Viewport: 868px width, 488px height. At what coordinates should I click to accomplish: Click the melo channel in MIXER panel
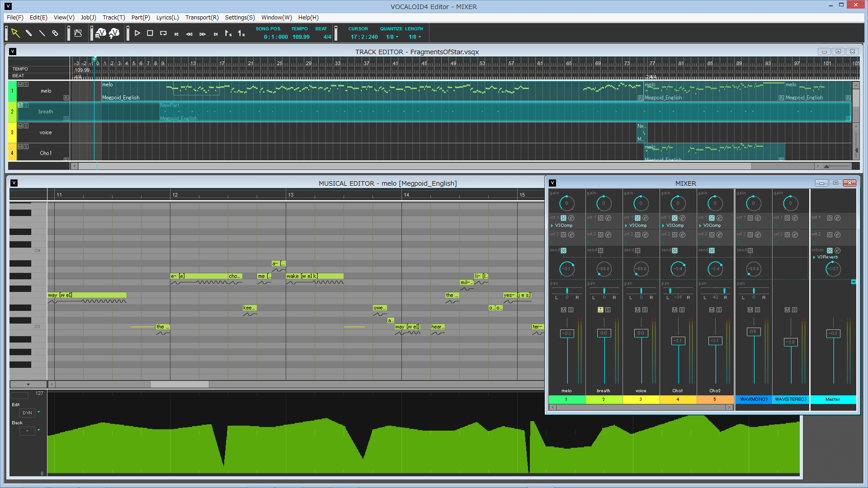click(566, 390)
